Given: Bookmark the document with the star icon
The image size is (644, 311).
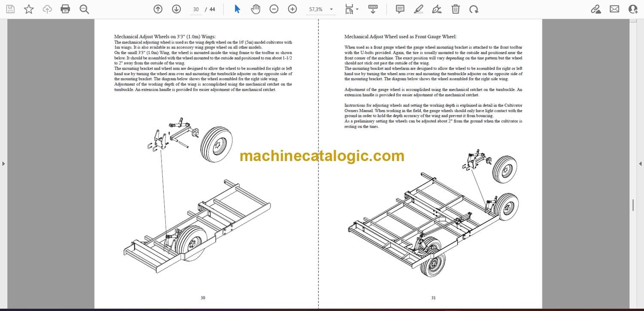Looking at the screenshot, I should [29, 9].
